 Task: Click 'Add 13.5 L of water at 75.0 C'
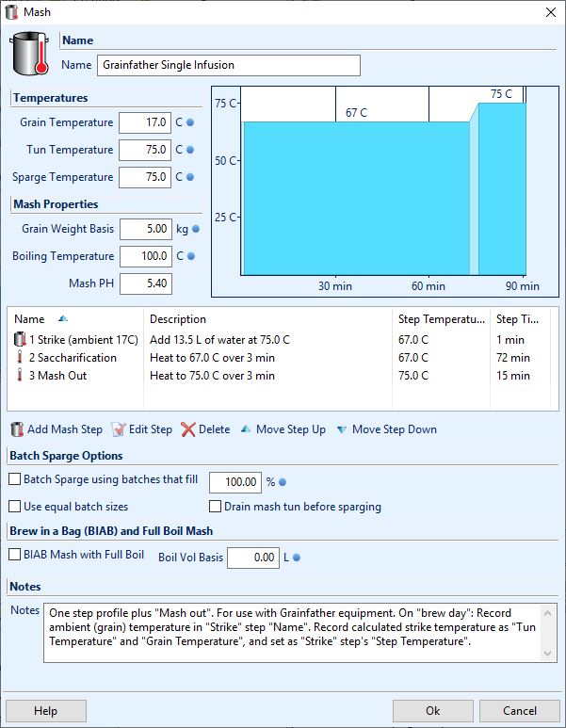219,339
